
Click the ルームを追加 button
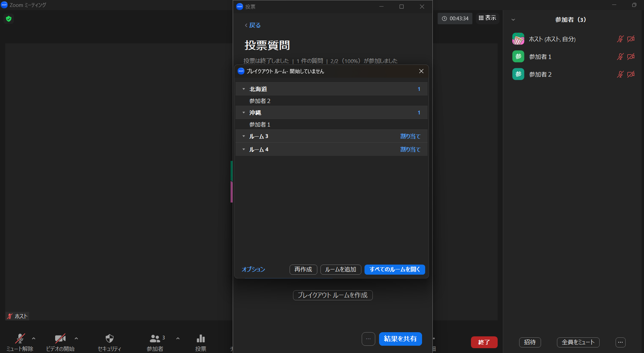(x=341, y=269)
